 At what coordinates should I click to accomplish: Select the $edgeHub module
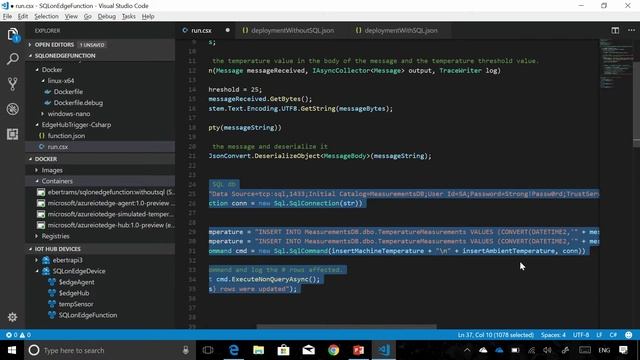tap(74, 293)
